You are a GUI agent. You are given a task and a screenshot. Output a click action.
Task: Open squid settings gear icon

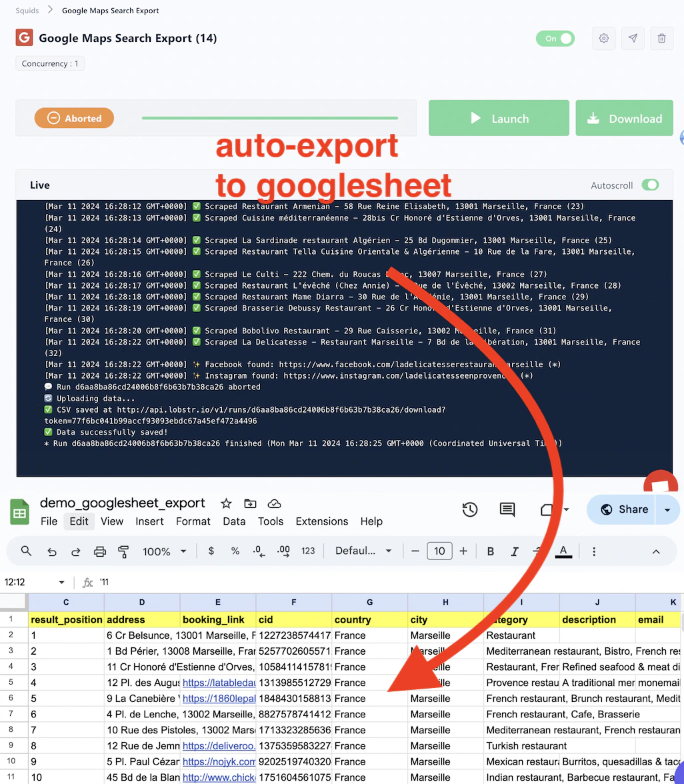click(603, 39)
